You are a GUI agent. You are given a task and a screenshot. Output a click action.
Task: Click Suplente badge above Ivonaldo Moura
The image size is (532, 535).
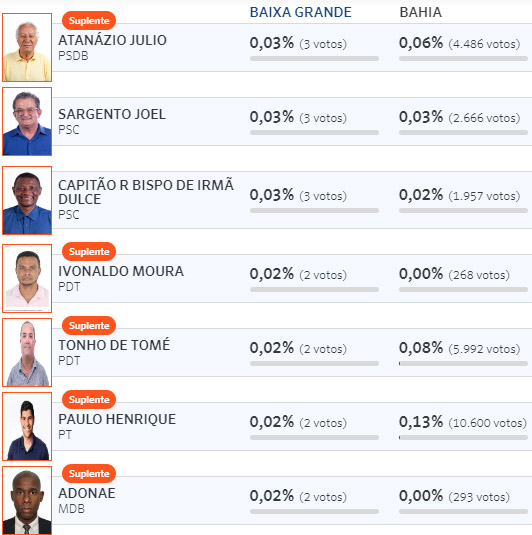click(x=89, y=251)
